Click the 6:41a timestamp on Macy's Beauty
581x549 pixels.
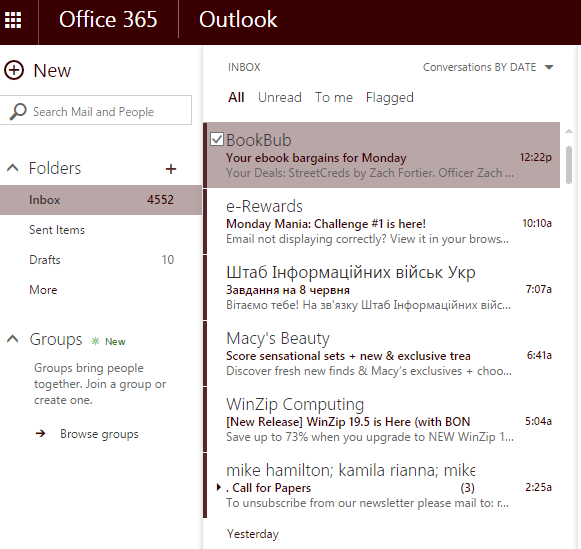(x=539, y=355)
